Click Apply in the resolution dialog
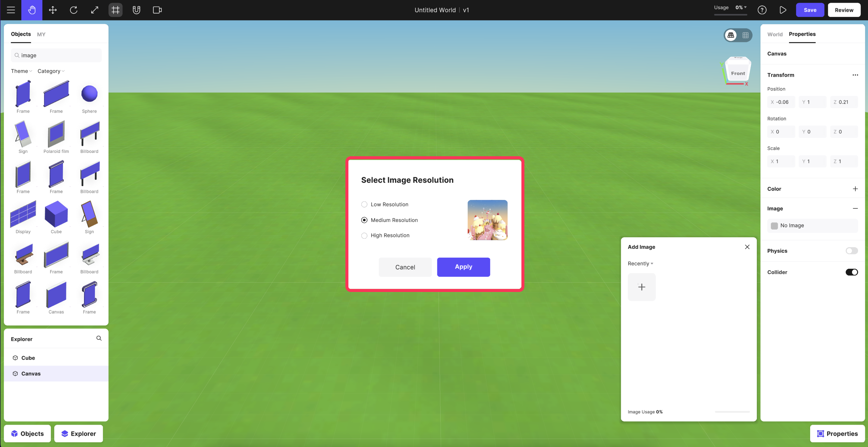Viewport: 868px width, 447px height. click(463, 267)
